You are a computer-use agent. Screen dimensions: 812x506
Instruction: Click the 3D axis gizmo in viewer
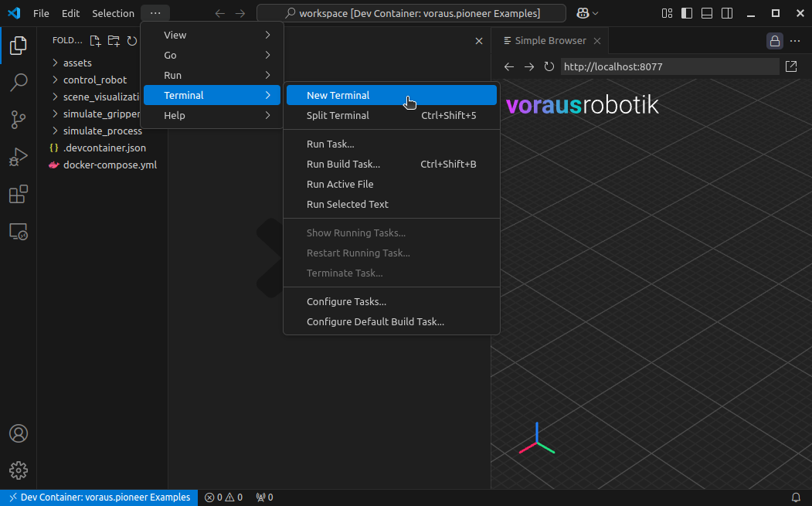click(537, 439)
